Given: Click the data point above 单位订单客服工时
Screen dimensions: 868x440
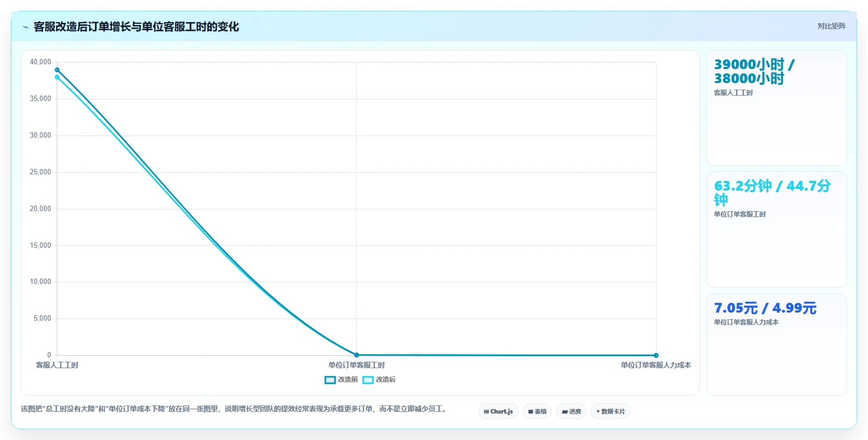Looking at the screenshot, I should 356,355.
